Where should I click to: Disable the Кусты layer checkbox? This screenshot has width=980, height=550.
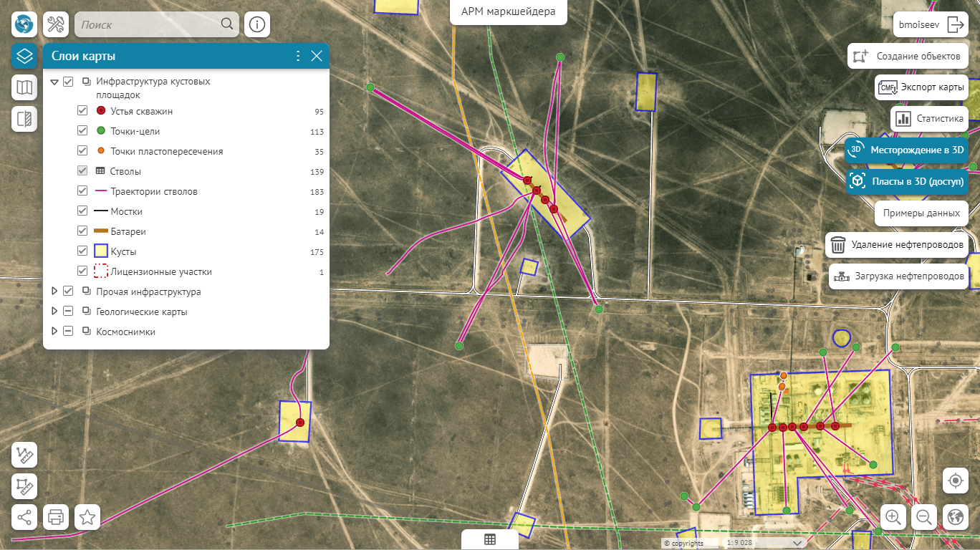82,251
